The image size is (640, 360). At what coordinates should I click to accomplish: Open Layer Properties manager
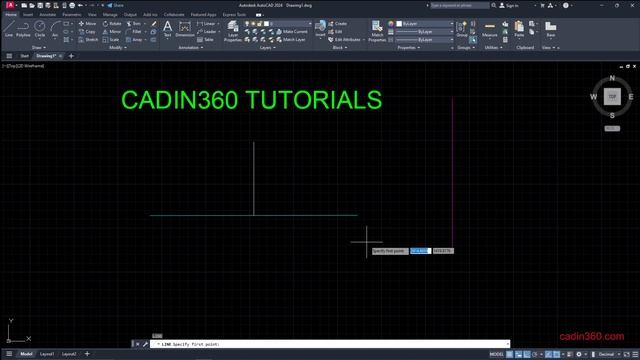point(233,31)
